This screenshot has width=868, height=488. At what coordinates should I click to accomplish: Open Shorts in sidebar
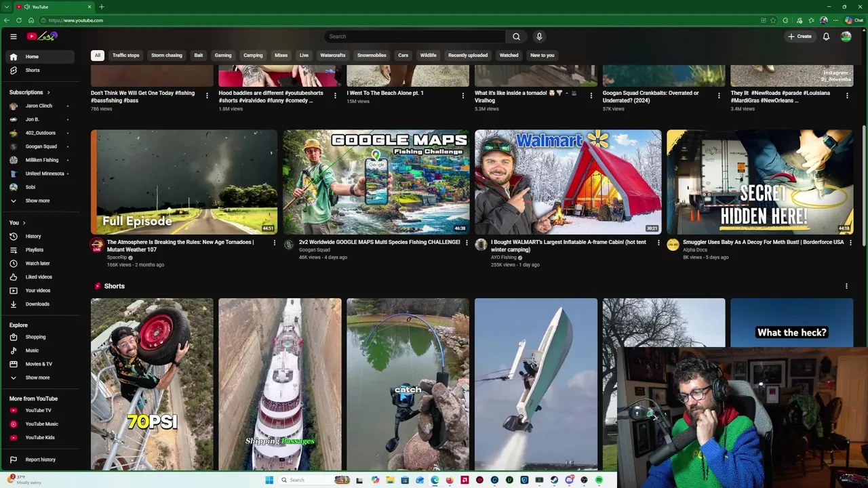coord(40,70)
